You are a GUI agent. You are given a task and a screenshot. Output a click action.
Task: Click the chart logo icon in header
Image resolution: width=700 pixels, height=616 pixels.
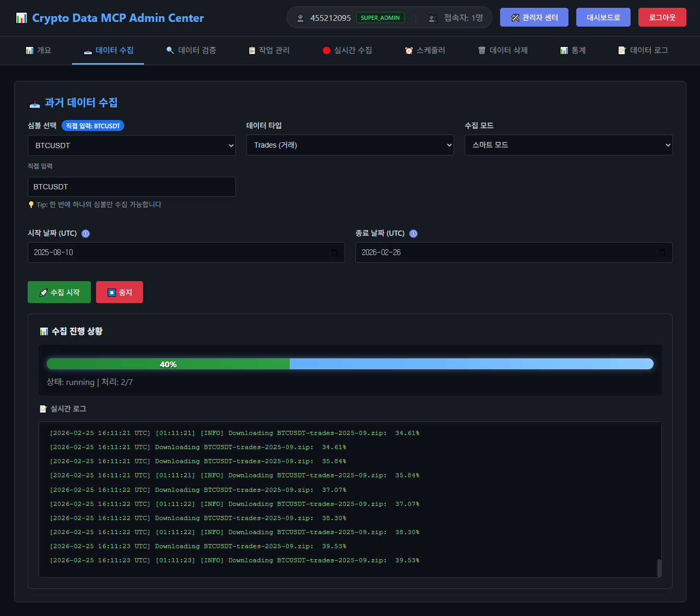coord(21,18)
